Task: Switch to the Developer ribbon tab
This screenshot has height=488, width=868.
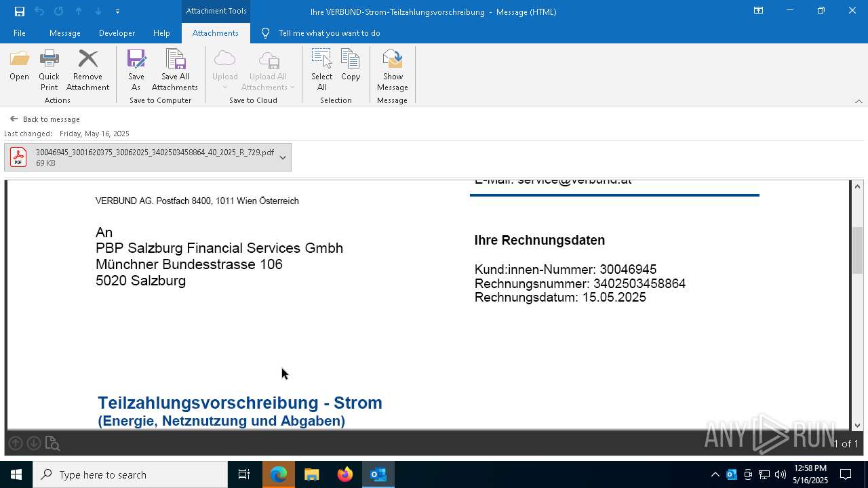Action: point(117,33)
